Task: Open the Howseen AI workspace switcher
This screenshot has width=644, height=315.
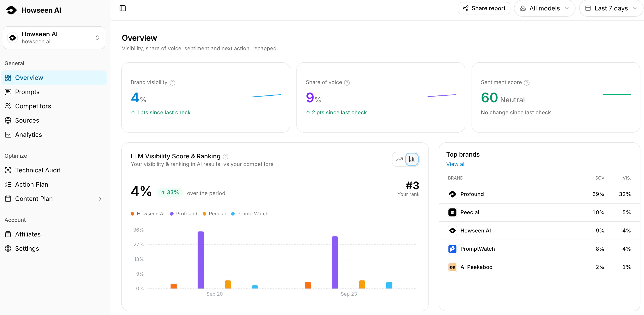Action: 54,38
